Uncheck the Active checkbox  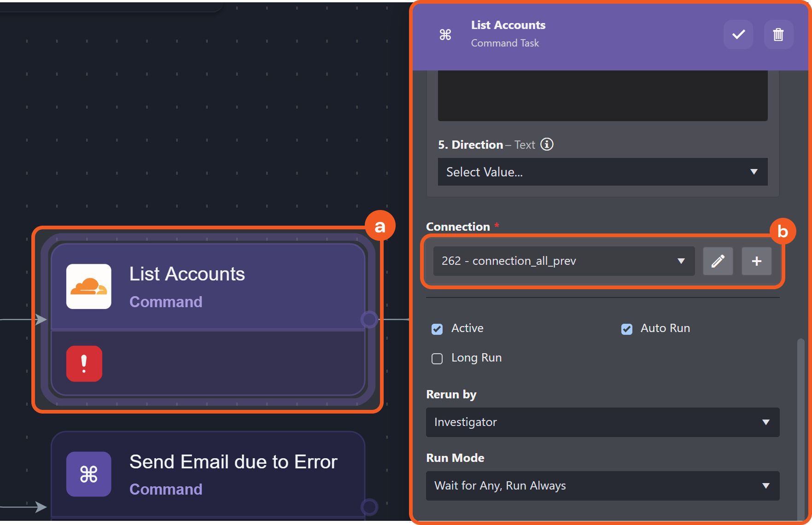coord(437,329)
